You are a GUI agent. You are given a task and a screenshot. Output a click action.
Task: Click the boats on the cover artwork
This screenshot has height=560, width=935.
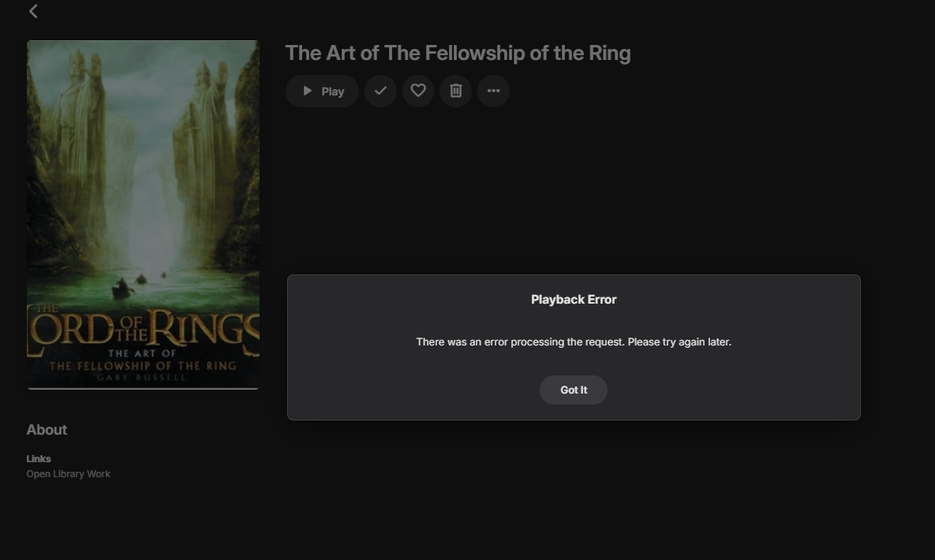pyautogui.click(x=124, y=289)
